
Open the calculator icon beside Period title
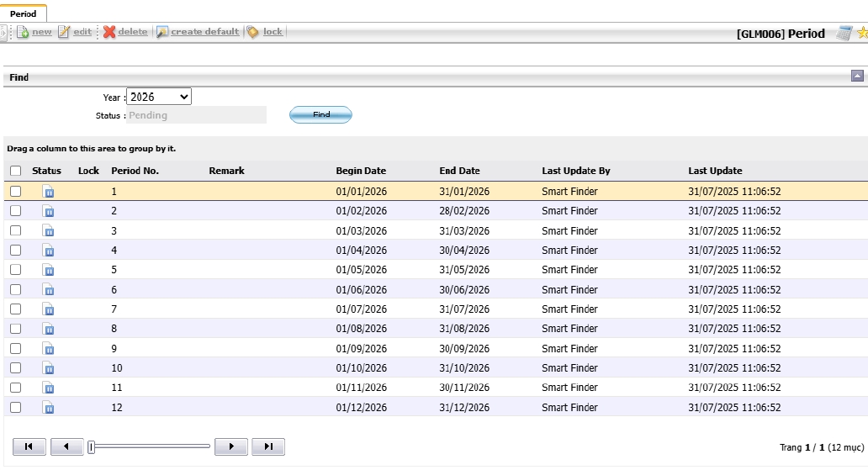pyautogui.click(x=844, y=34)
